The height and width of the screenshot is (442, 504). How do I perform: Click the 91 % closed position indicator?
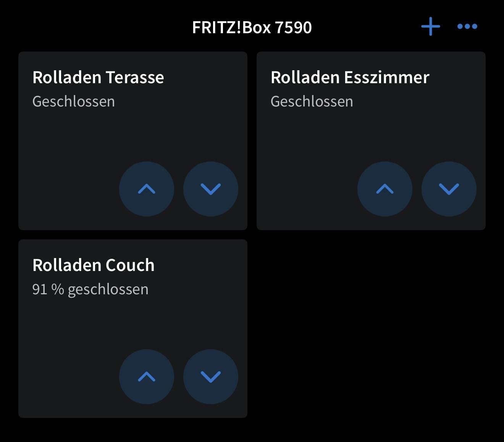click(90, 289)
